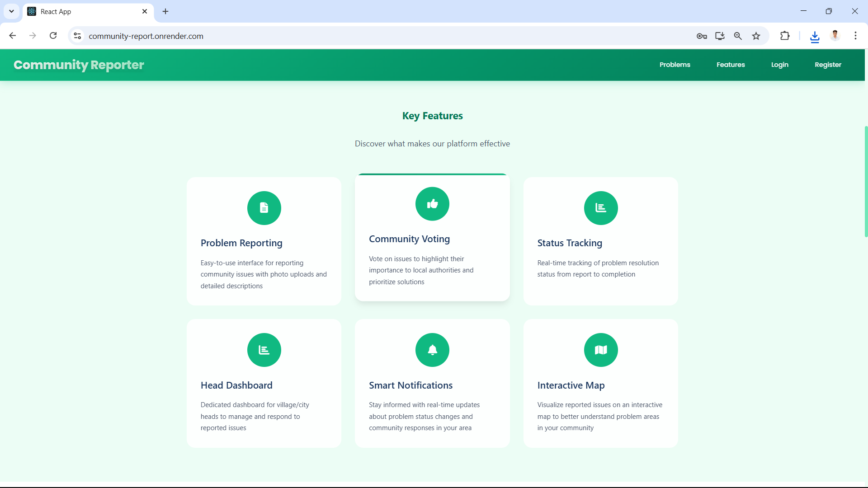
Task: Open the password manager key icon
Action: point(702,36)
